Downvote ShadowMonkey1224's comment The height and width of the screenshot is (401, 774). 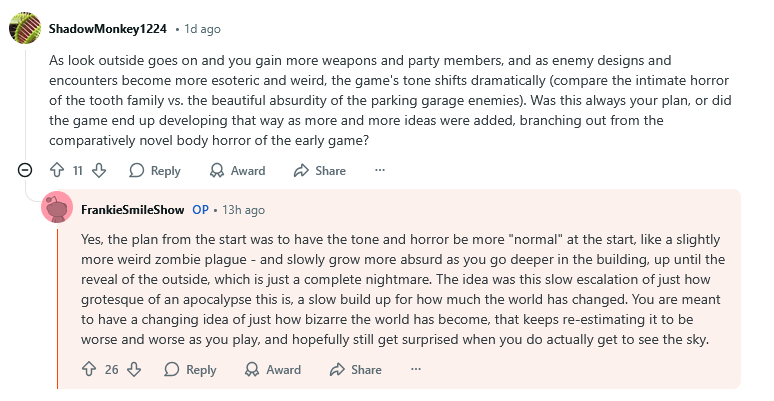point(99,171)
